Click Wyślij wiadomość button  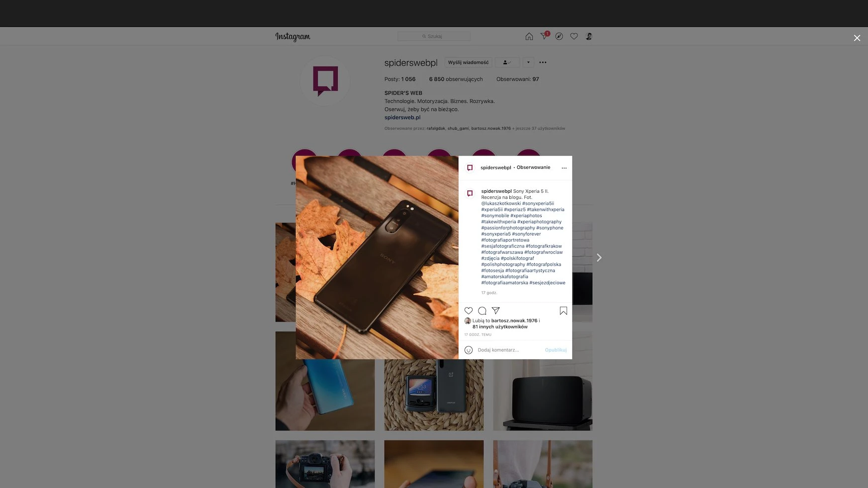[x=468, y=63]
